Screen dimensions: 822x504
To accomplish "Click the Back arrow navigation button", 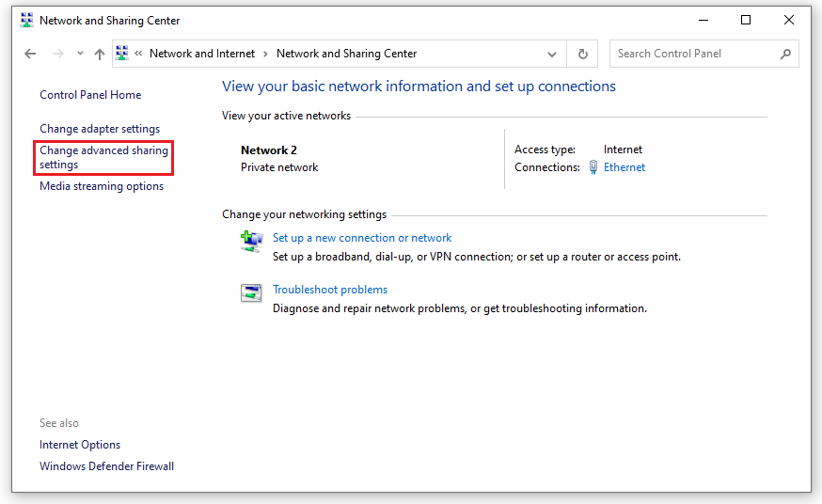I will (30, 54).
